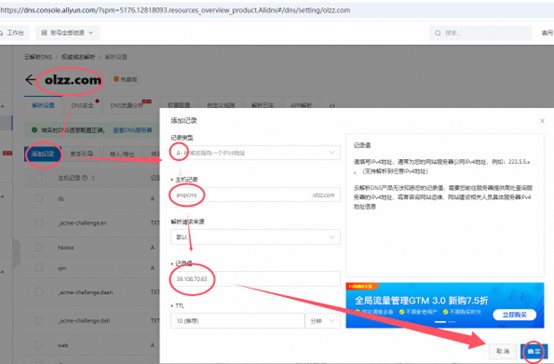Collapse the top left sidebar section chevron
The height and width of the screenshot is (364, 554).
pyautogui.click(x=3, y=106)
